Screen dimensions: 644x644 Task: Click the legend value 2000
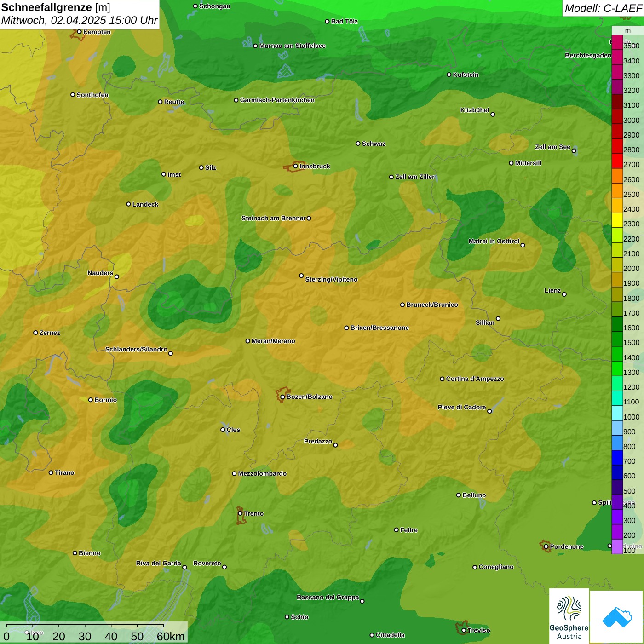[632, 268]
